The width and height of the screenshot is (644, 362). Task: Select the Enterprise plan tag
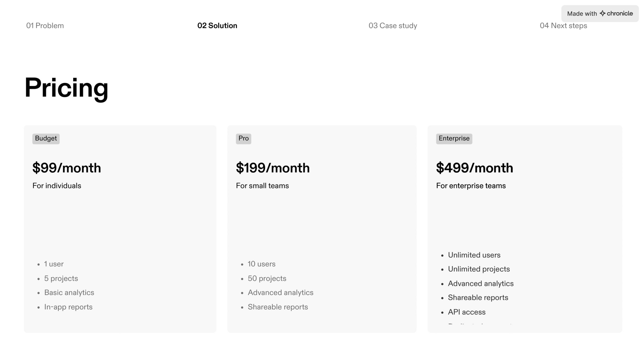coord(454,138)
